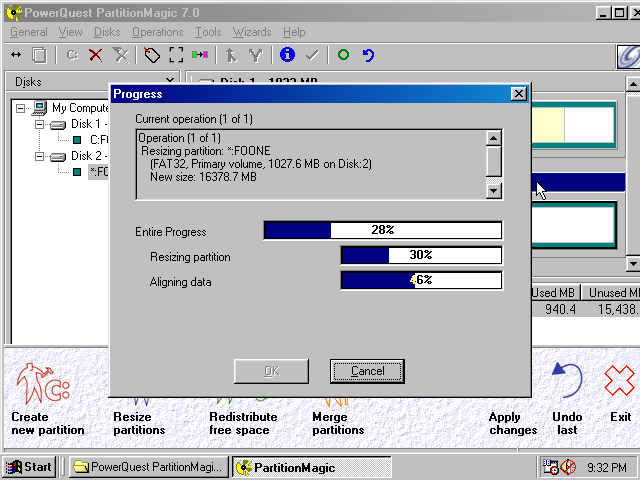Click the Disk 2 partition map block

click(x=573, y=224)
